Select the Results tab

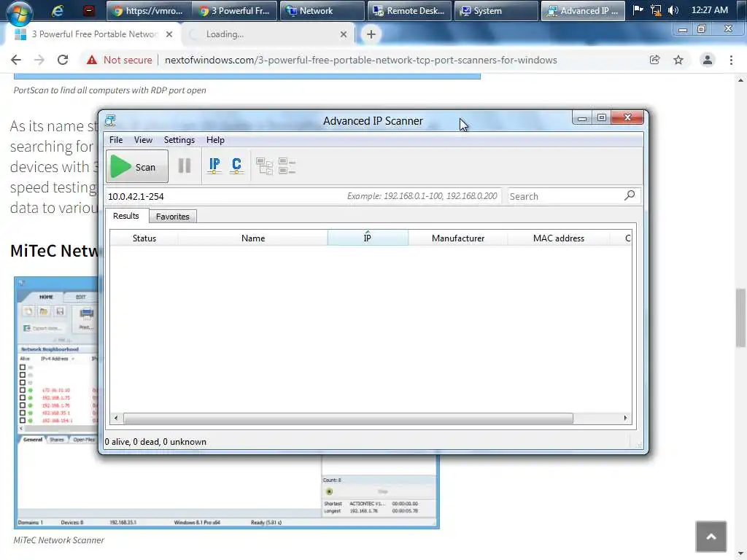pyautogui.click(x=125, y=216)
